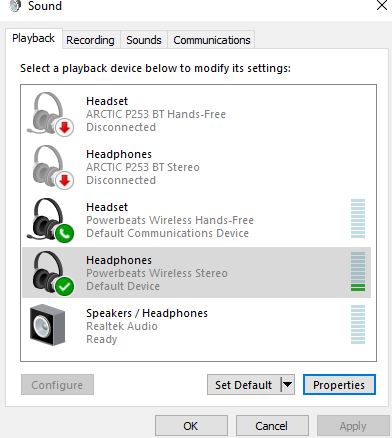Open the Set Default dropdown arrow
The width and height of the screenshot is (392, 438).
pyautogui.click(x=288, y=385)
